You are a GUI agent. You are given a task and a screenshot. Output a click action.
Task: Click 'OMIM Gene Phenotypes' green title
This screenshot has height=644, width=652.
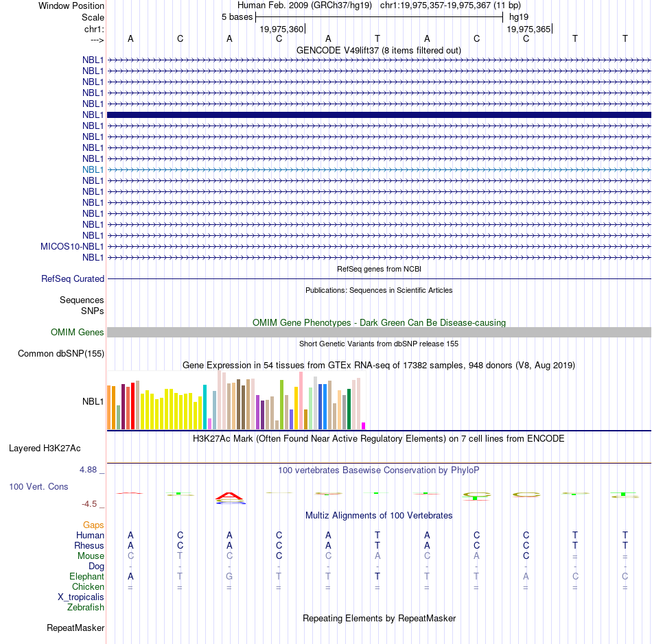pyautogui.click(x=379, y=322)
